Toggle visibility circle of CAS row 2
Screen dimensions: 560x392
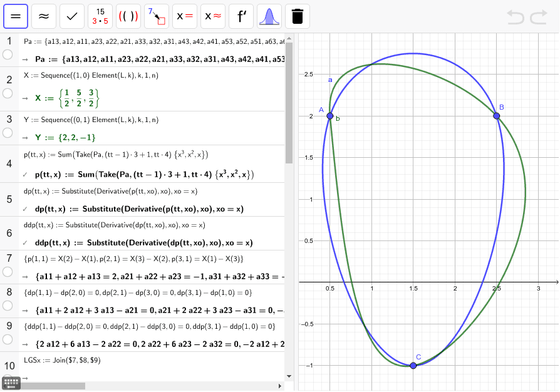tap(6, 93)
